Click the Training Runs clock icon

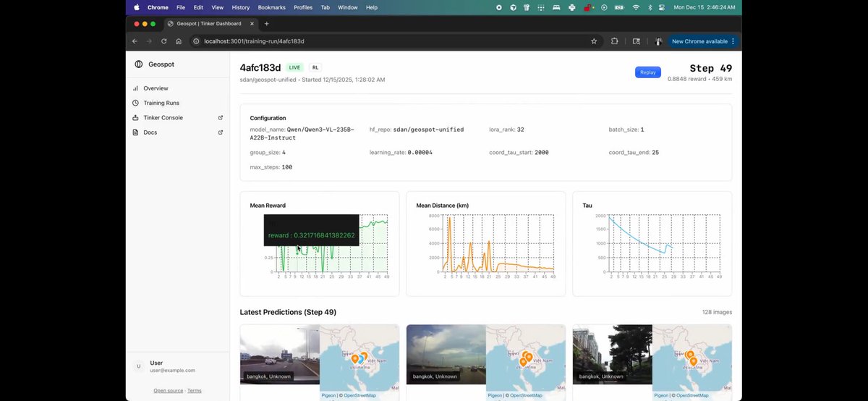pyautogui.click(x=136, y=103)
